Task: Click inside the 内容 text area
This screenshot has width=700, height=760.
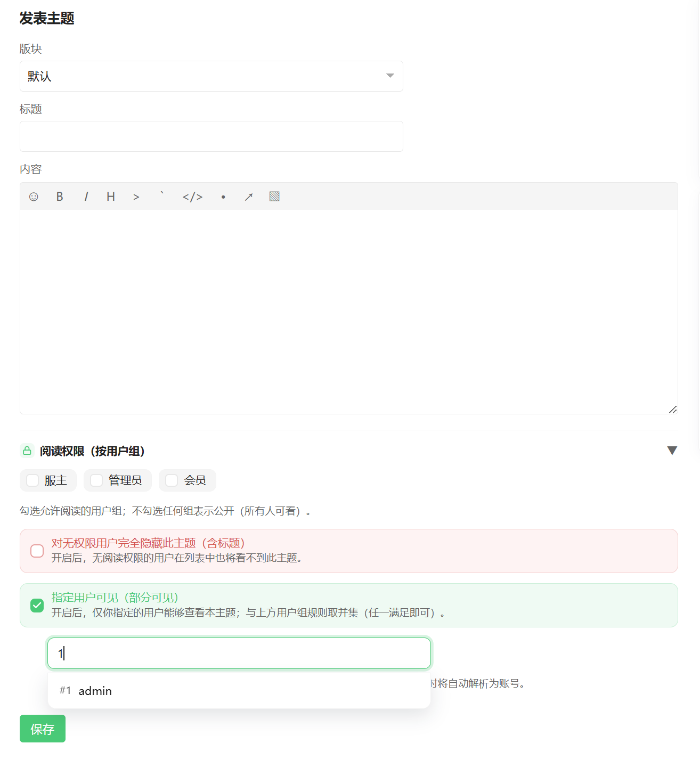Action: pos(349,312)
